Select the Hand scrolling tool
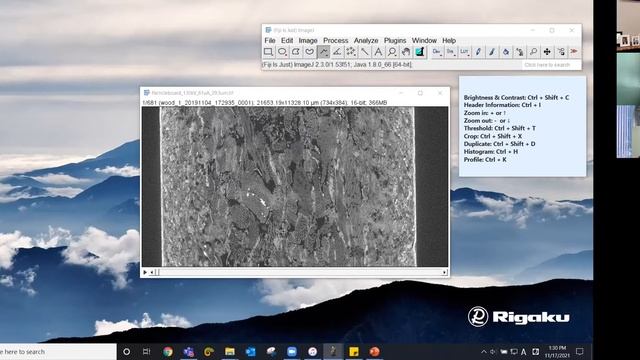This screenshot has width=640, height=360. 406,52
